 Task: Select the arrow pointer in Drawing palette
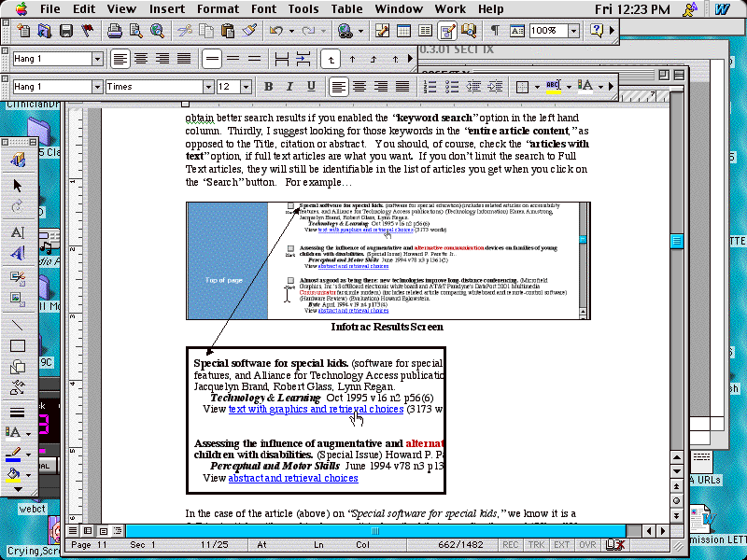[x=18, y=185]
